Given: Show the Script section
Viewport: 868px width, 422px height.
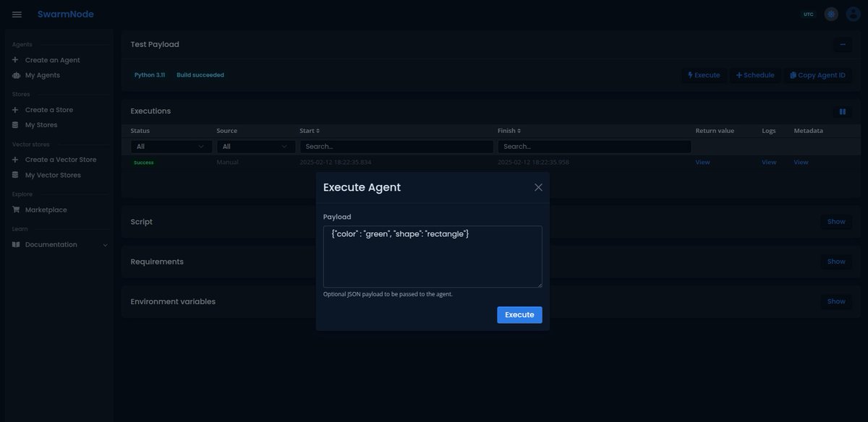Looking at the screenshot, I should click(836, 222).
